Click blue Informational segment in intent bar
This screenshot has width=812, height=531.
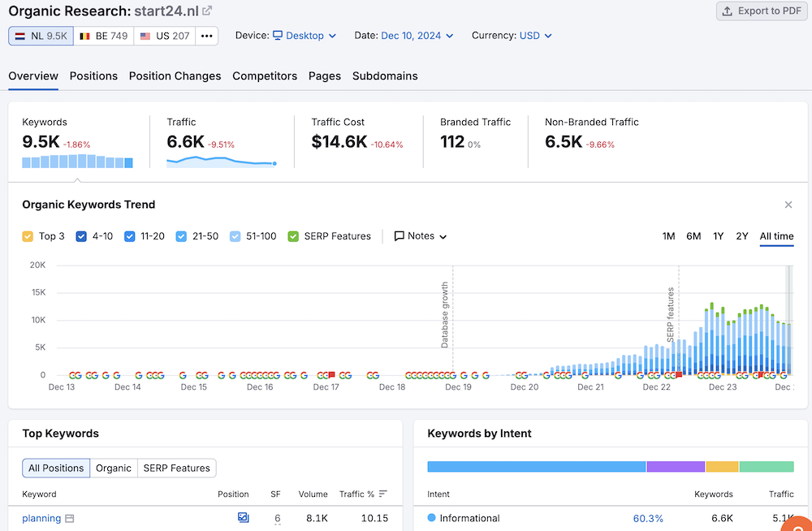[536, 467]
